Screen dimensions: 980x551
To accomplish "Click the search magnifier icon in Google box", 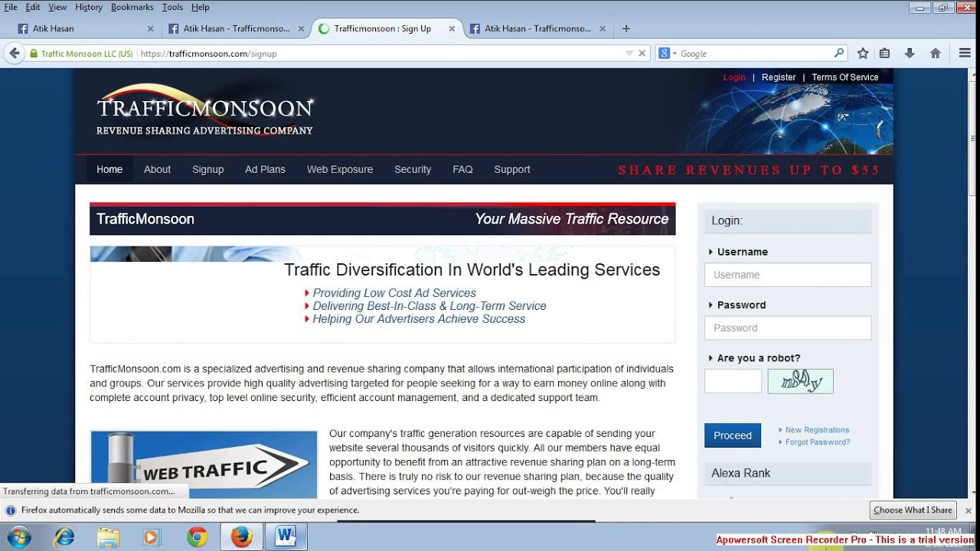I will 839,53.
